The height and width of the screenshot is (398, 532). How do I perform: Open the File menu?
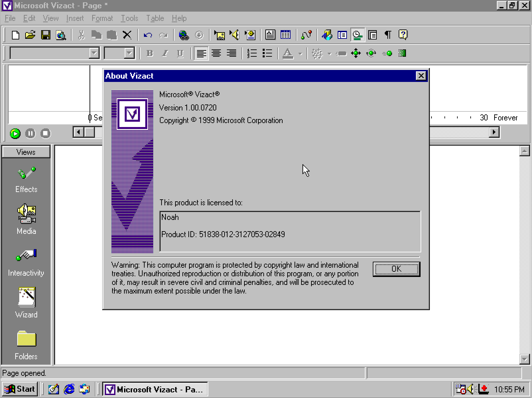(10, 18)
